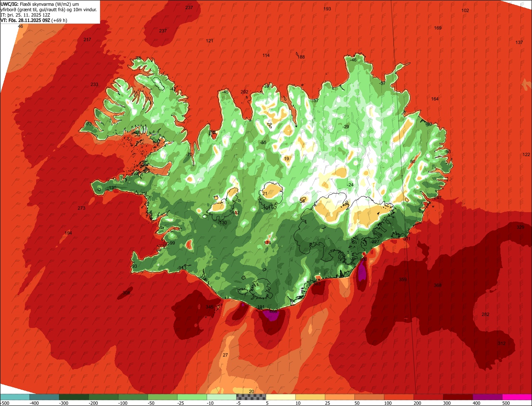Click the map value 345 off the south coast
This screenshot has height=406, width=532.
pos(209,307)
